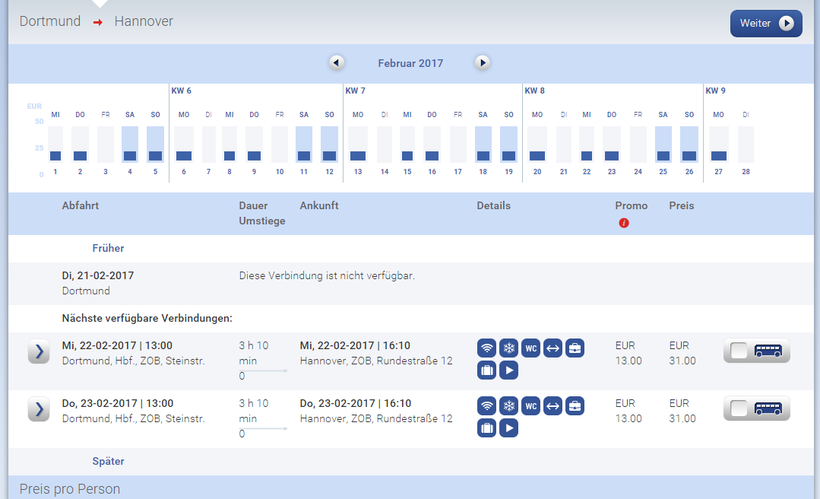Screen dimensions: 820x499
Task: Click the briefcase hand luggage icon in the second connection
Action: click(575, 406)
